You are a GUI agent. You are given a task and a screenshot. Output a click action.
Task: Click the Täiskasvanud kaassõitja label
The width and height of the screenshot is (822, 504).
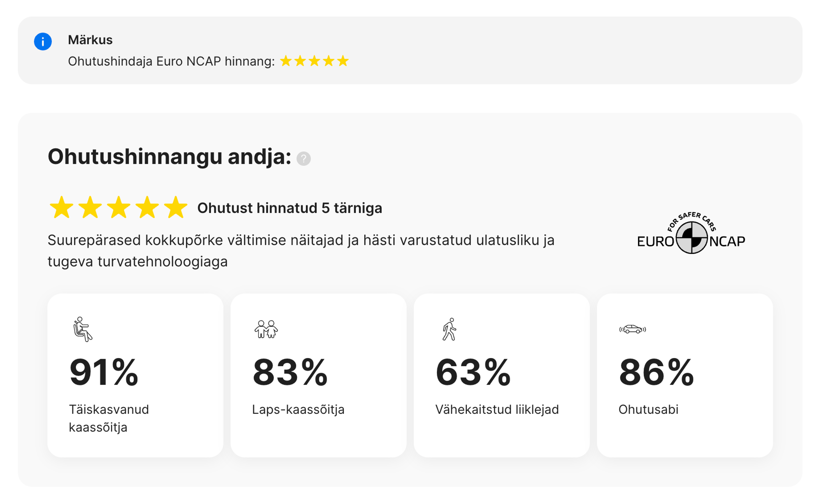click(109, 418)
